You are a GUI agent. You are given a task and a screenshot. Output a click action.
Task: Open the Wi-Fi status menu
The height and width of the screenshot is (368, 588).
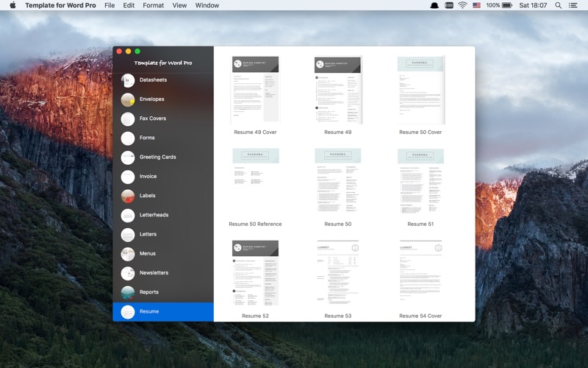[462, 5]
